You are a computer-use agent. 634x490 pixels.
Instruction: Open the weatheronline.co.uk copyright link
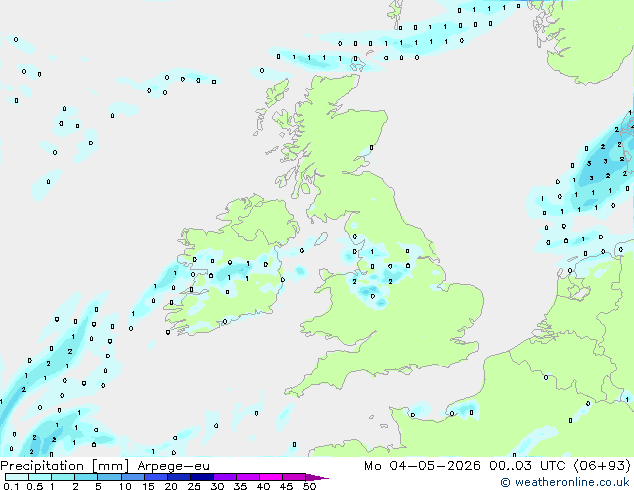pyautogui.click(x=565, y=482)
